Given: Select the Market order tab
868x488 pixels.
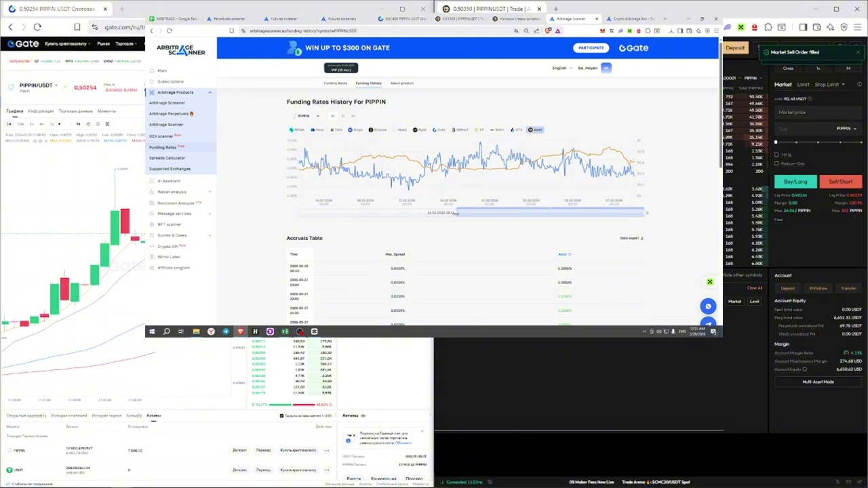Looking at the screenshot, I should coord(783,85).
